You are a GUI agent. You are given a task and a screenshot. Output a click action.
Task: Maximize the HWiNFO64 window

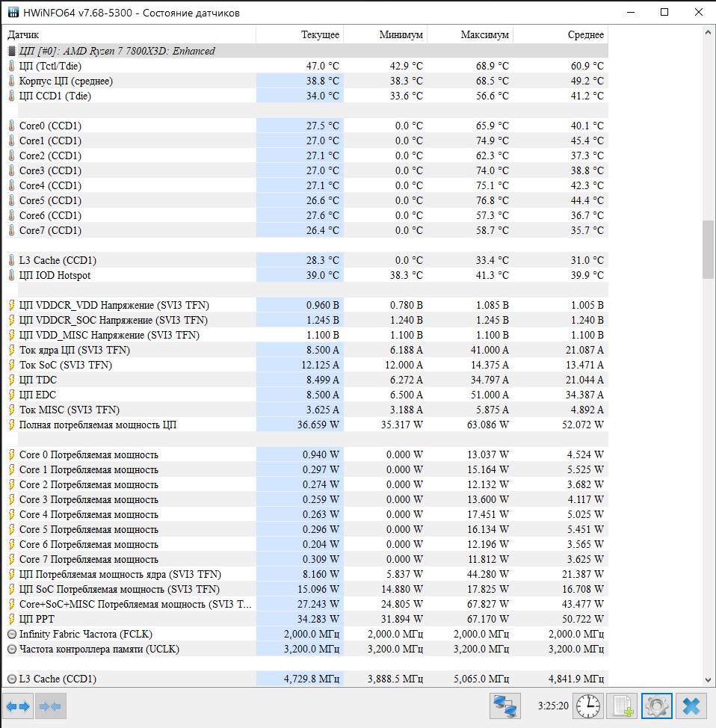(664, 13)
